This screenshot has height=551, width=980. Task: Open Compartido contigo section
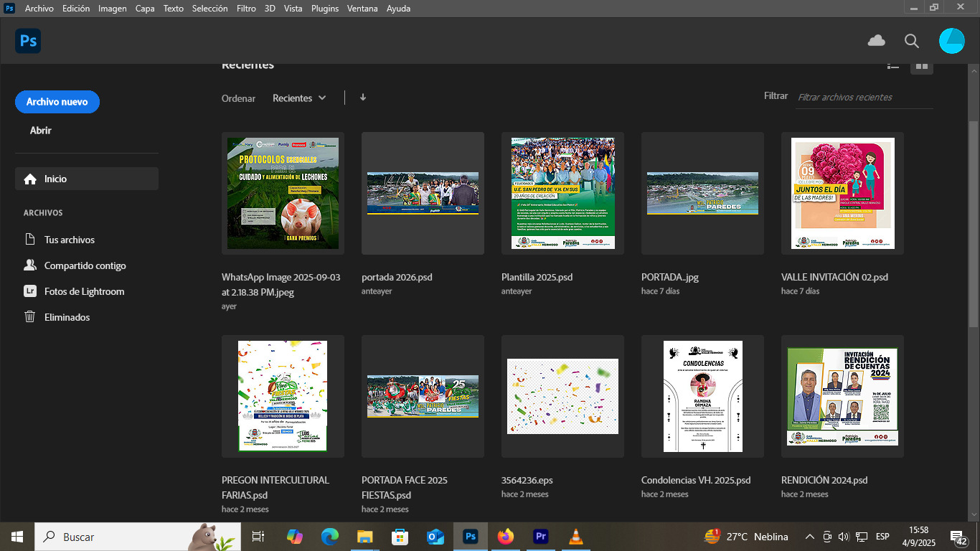pyautogui.click(x=85, y=265)
